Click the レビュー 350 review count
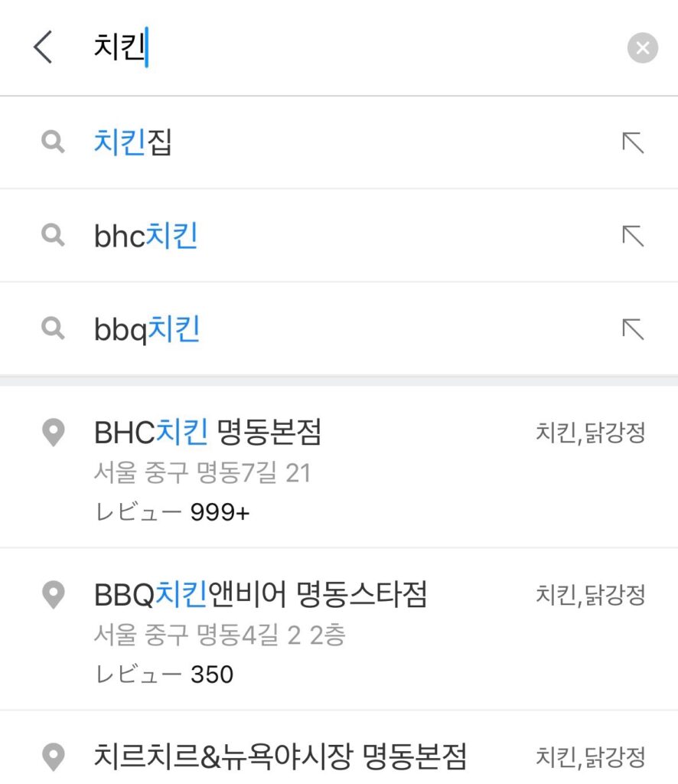 pyautogui.click(x=164, y=675)
